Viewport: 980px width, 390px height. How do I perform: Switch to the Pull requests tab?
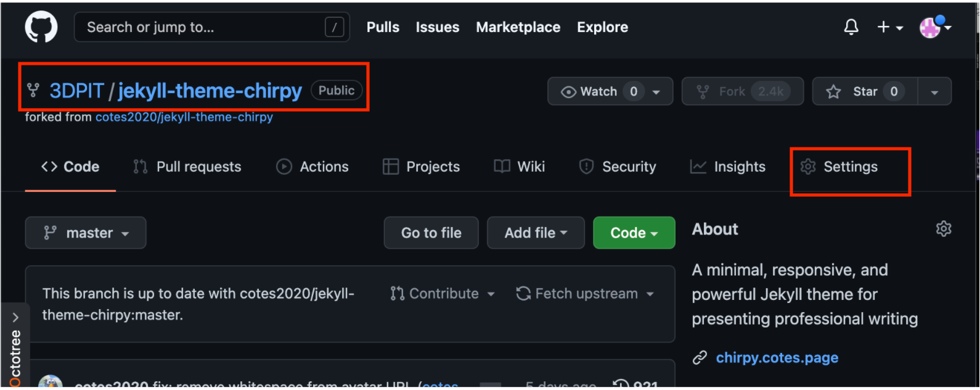(187, 167)
